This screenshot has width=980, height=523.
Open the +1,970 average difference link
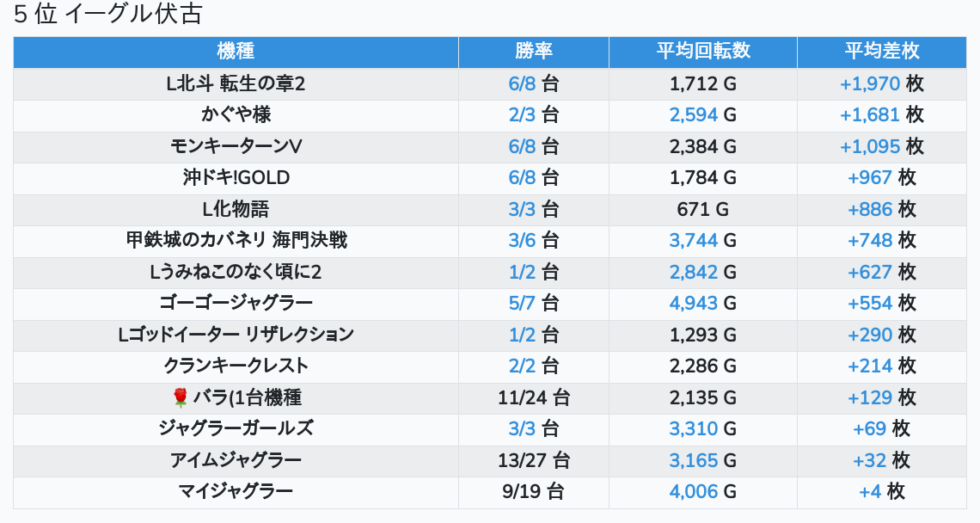[x=870, y=83]
